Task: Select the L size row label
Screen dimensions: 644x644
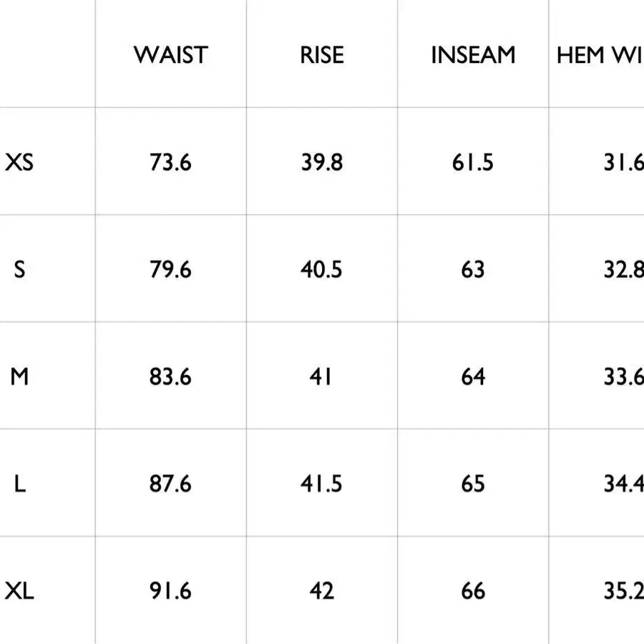Action: [x=20, y=484]
